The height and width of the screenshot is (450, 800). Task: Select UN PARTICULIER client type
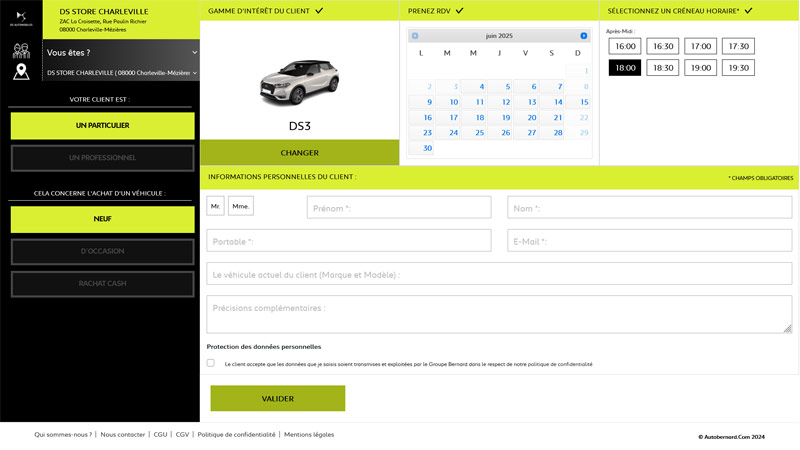103,126
